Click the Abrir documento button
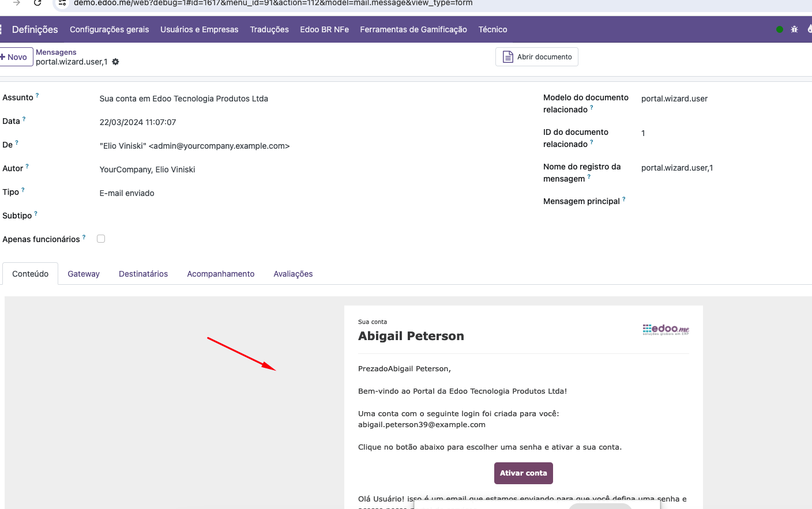Screen dimensions: 812x509 pos(537,57)
